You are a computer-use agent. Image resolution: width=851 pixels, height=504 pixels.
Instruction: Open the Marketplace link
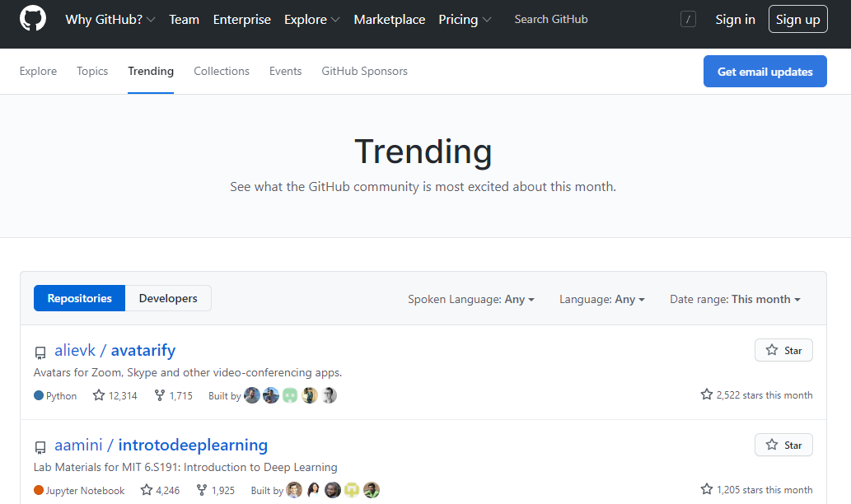click(389, 20)
